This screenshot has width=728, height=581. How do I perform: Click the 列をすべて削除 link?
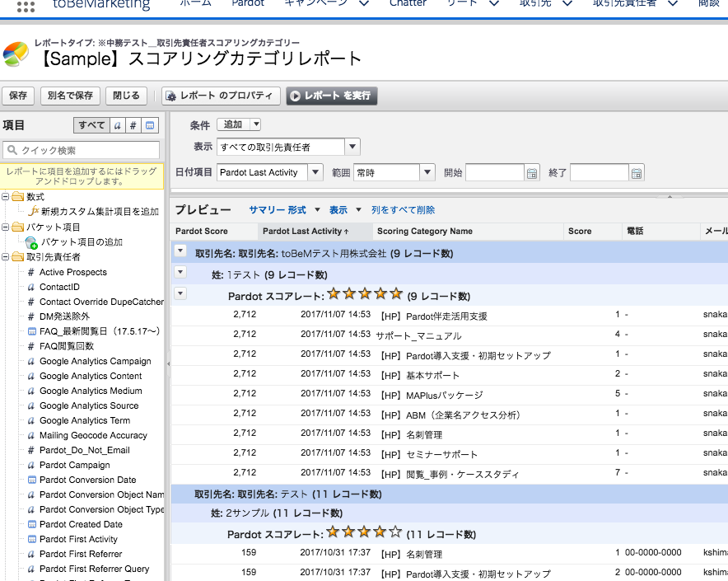pos(403,210)
